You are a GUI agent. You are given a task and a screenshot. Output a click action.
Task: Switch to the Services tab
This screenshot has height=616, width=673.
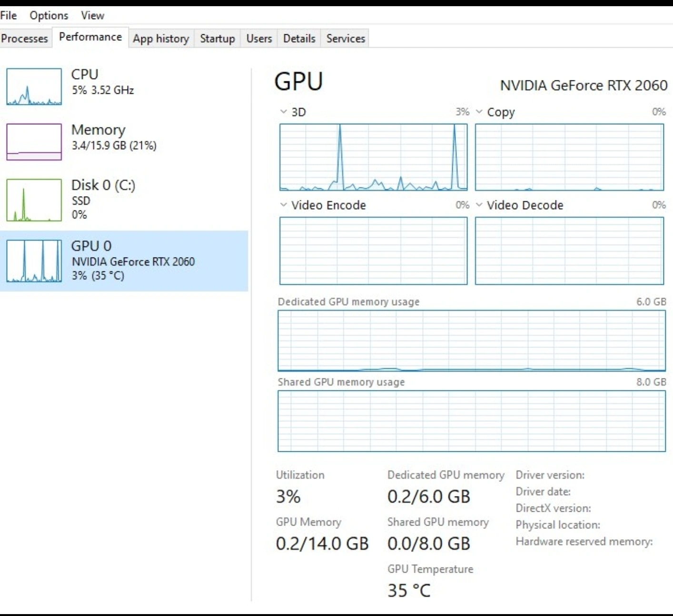346,39
